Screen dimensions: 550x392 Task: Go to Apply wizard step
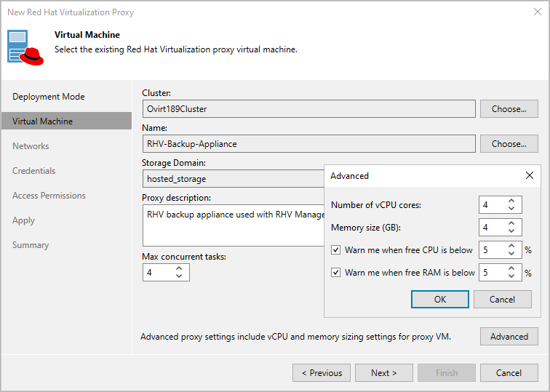coord(23,220)
